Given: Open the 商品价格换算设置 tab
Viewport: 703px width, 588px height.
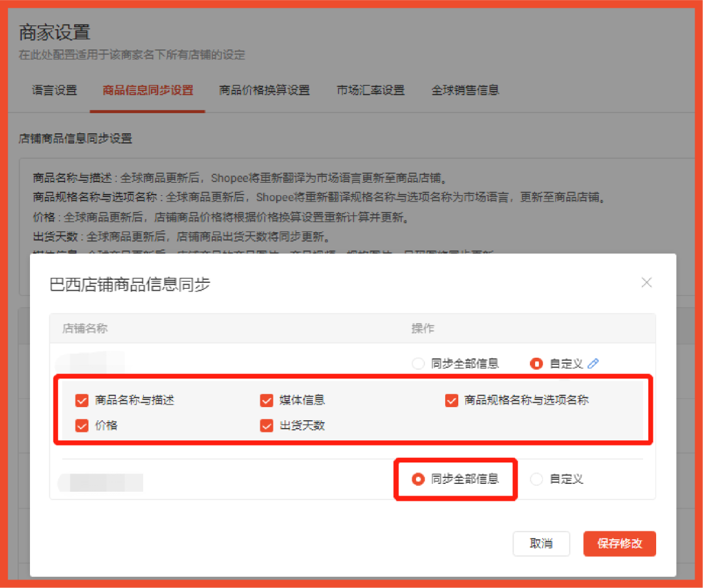Looking at the screenshot, I should [265, 91].
